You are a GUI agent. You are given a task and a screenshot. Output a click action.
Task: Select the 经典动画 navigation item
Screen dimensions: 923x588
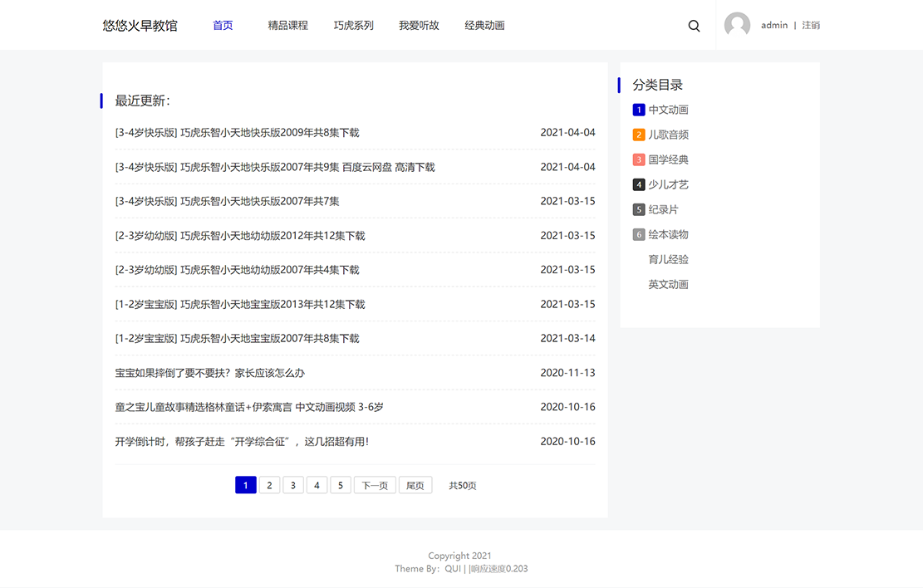click(x=484, y=26)
